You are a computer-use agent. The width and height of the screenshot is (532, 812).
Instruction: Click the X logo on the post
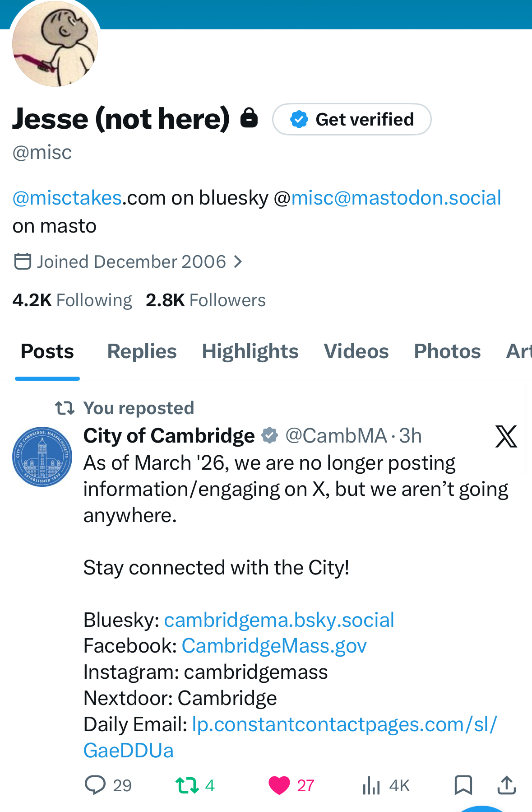pyautogui.click(x=506, y=436)
